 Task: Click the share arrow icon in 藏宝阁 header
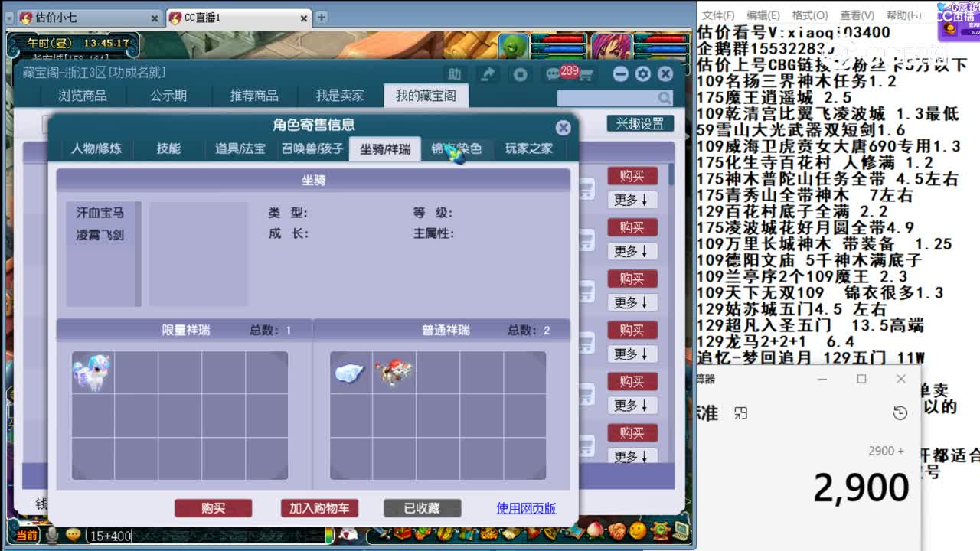pos(488,74)
